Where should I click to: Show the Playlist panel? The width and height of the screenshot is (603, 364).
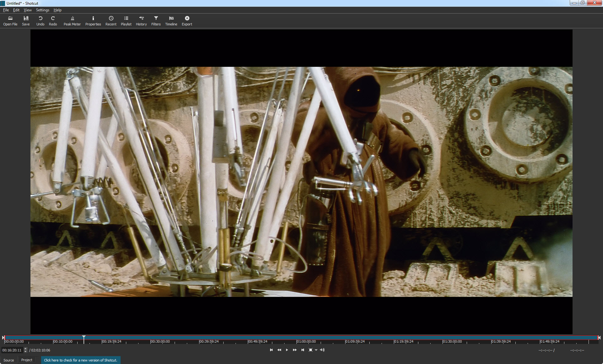coord(126,21)
